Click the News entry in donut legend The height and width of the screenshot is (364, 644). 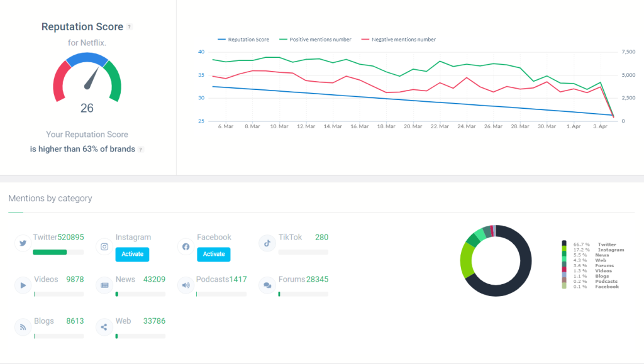[x=591, y=255]
